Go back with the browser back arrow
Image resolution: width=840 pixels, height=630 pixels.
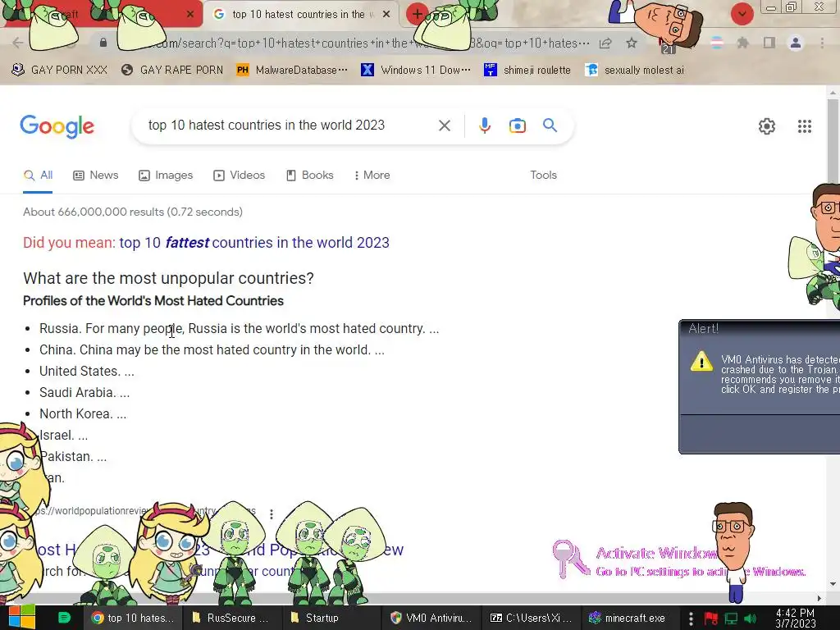coord(18,43)
